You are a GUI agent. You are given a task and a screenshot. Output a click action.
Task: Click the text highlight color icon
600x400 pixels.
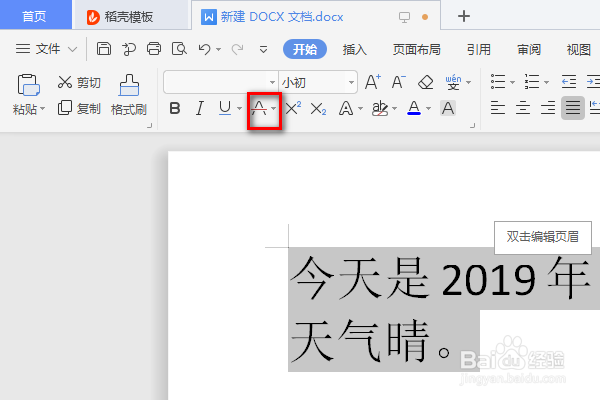380,109
